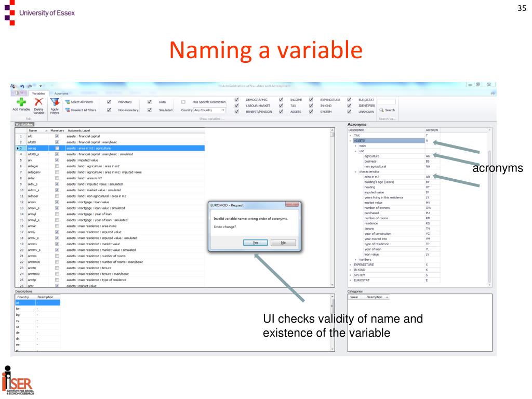
Task: Select variable row amrtn
Action: 110,268
